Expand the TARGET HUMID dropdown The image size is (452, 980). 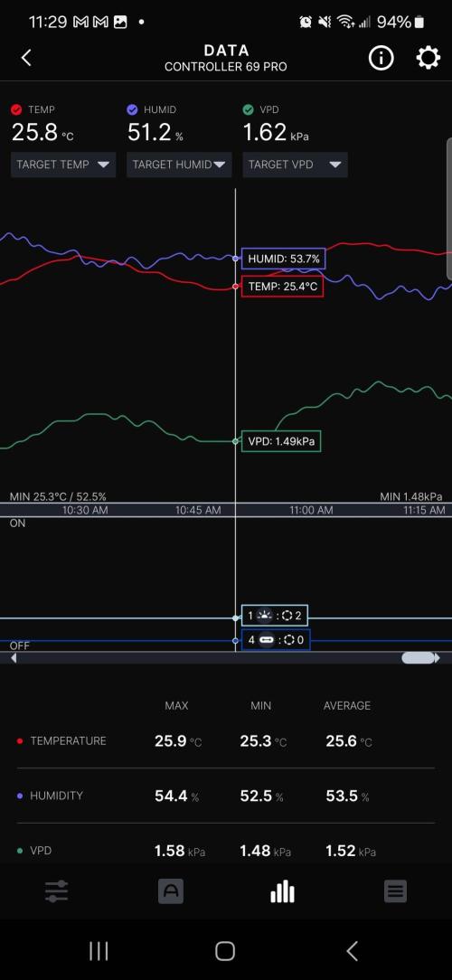179,165
